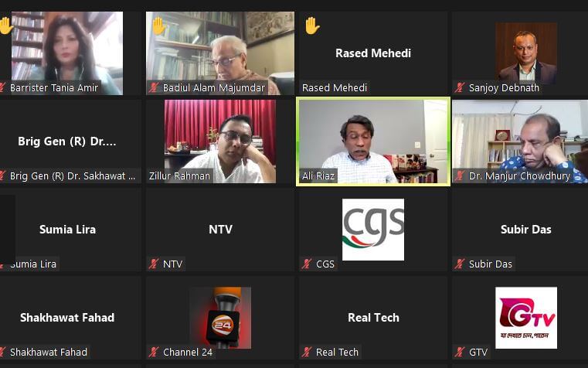Viewport: 588px width, 368px height.
Task: Click the Sumia Lira participant tile
Action: coord(67,230)
